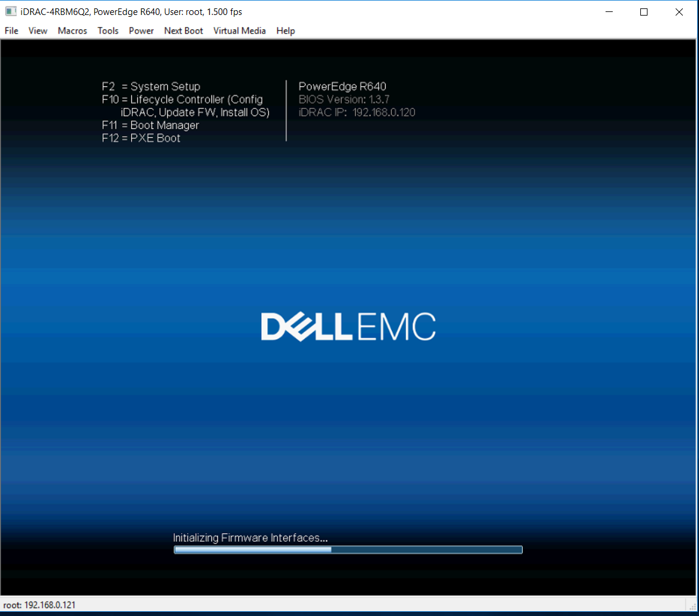This screenshot has height=616, width=699.
Task: Click the BIOS Version 1.3.7 text
Action: pos(343,99)
